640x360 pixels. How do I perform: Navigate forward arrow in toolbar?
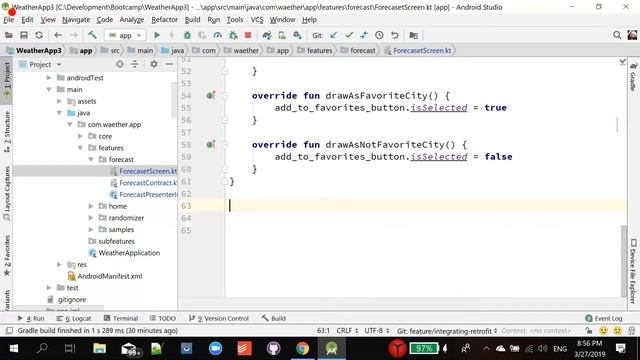(74, 36)
